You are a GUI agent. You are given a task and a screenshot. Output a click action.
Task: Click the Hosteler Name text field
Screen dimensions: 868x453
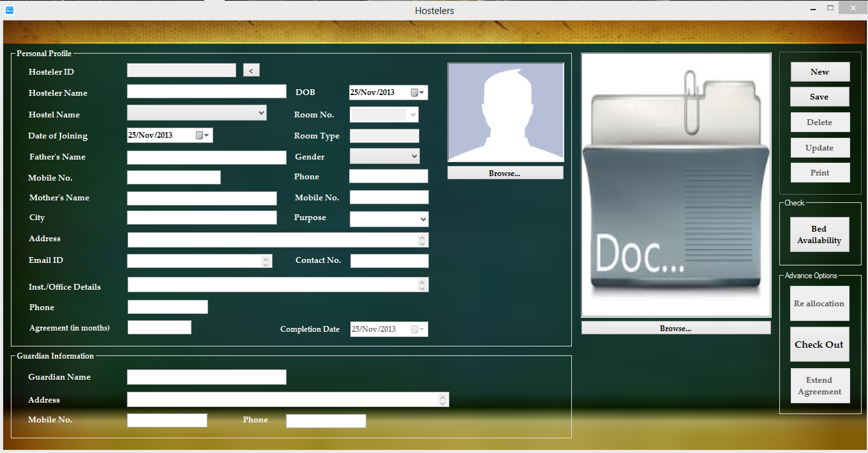(x=206, y=91)
